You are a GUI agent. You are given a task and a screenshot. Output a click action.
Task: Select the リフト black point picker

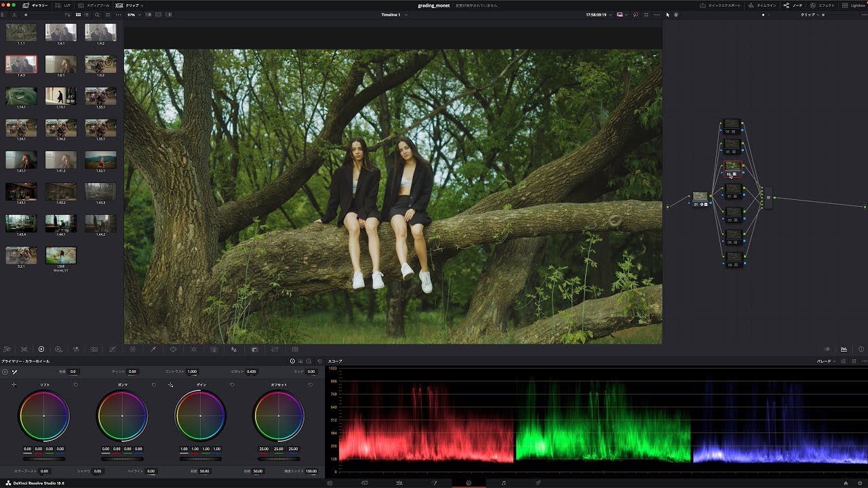[14, 385]
